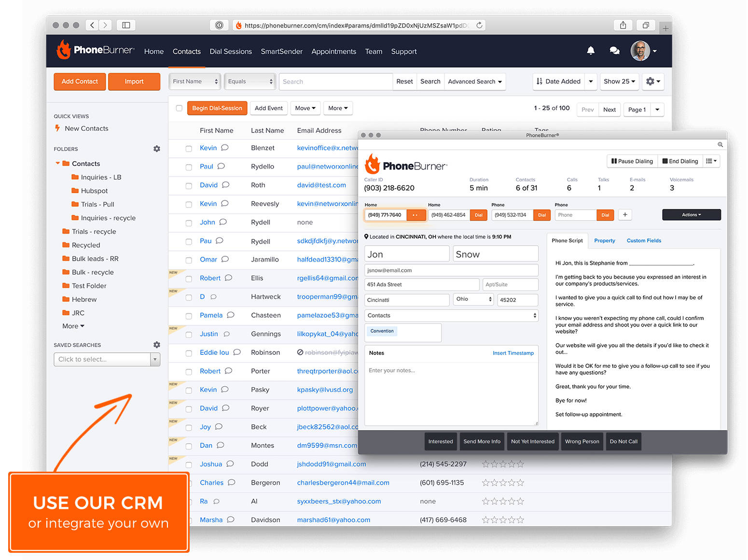Viewport: 748px width, 560px height.
Task: Click the browser share icon
Action: (x=623, y=25)
